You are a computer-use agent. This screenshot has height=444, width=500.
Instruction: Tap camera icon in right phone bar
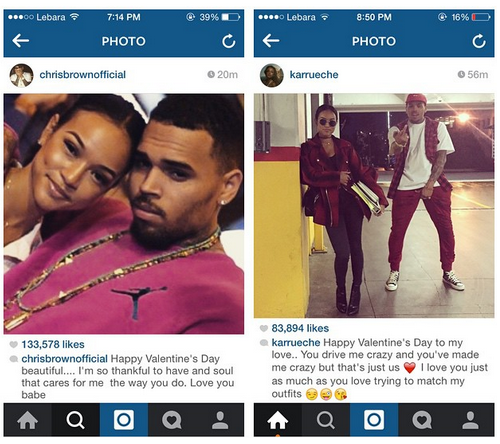(x=374, y=420)
